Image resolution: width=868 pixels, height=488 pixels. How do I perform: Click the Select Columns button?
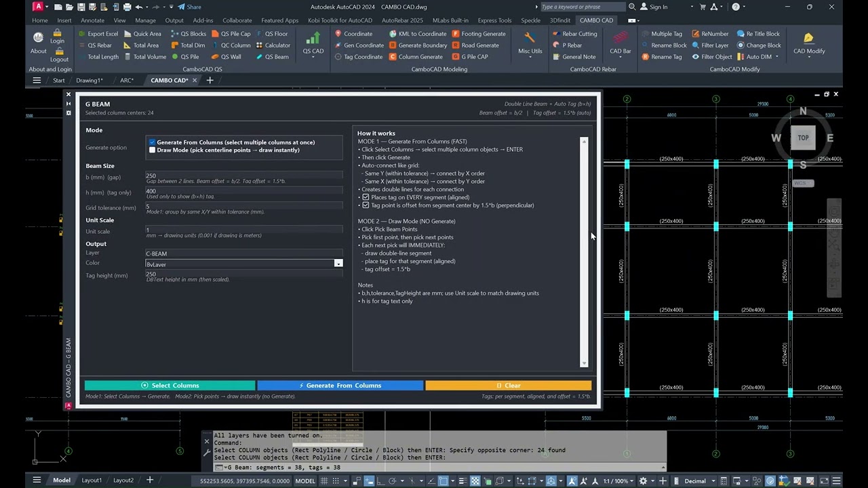[170, 386]
